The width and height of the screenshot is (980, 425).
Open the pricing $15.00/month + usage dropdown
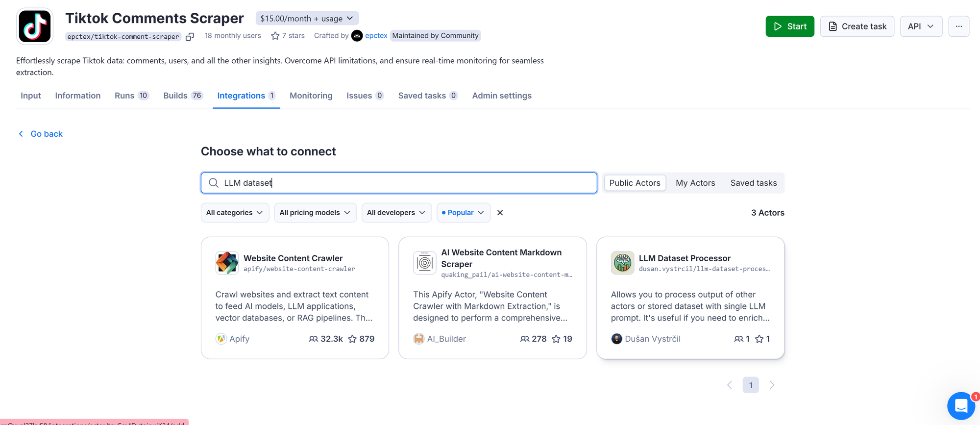pyautogui.click(x=307, y=18)
